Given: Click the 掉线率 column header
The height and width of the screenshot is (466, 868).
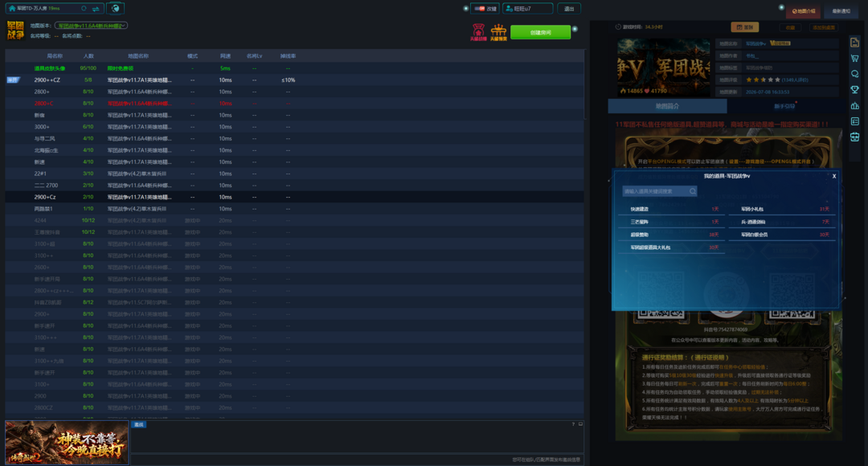Looking at the screenshot, I should tap(288, 56).
